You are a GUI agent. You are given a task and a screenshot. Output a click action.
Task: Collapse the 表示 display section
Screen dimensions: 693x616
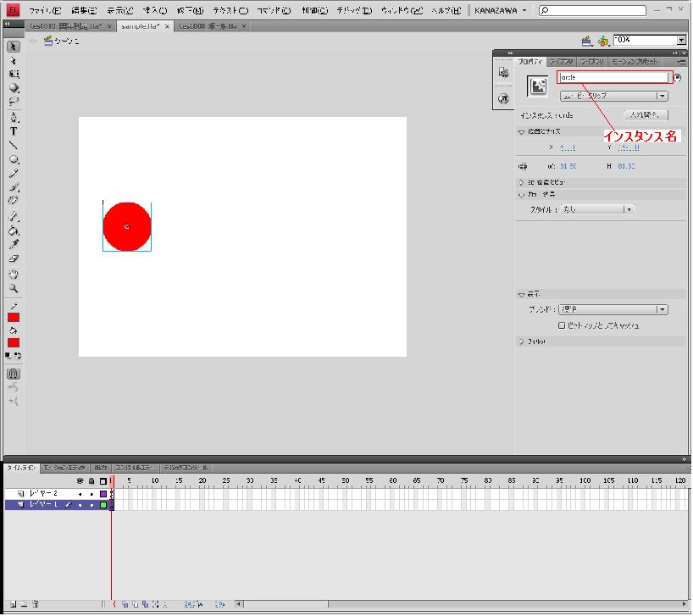pyautogui.click(x=521, y=294)
